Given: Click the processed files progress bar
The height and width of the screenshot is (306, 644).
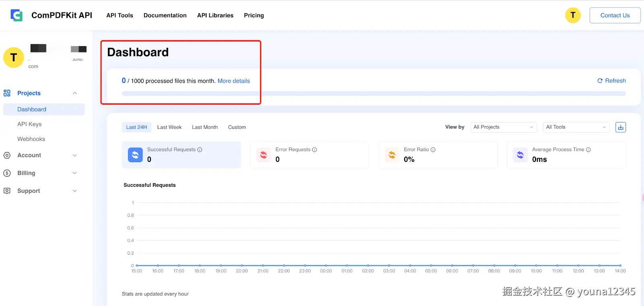Looking at the screenshot, I should tap(374, 93).
